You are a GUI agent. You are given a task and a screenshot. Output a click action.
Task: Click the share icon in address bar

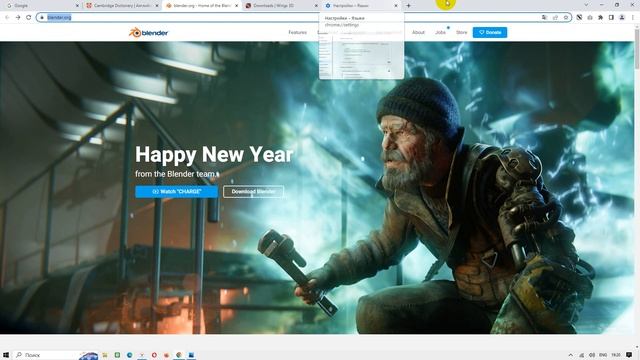click(x=555, y=17)
